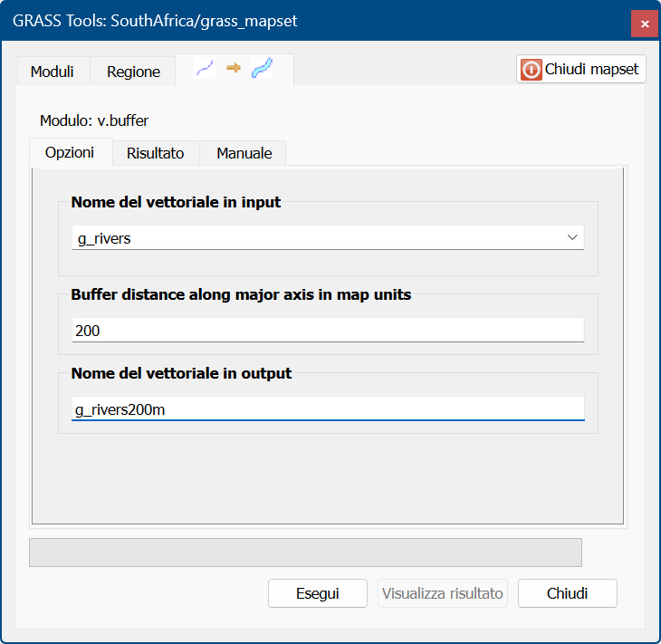Close the GRASS Tools window

point(645,24)
